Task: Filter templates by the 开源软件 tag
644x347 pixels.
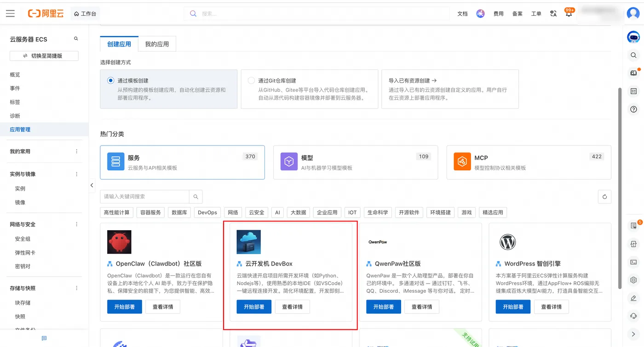Action: (x=409, y=213)
